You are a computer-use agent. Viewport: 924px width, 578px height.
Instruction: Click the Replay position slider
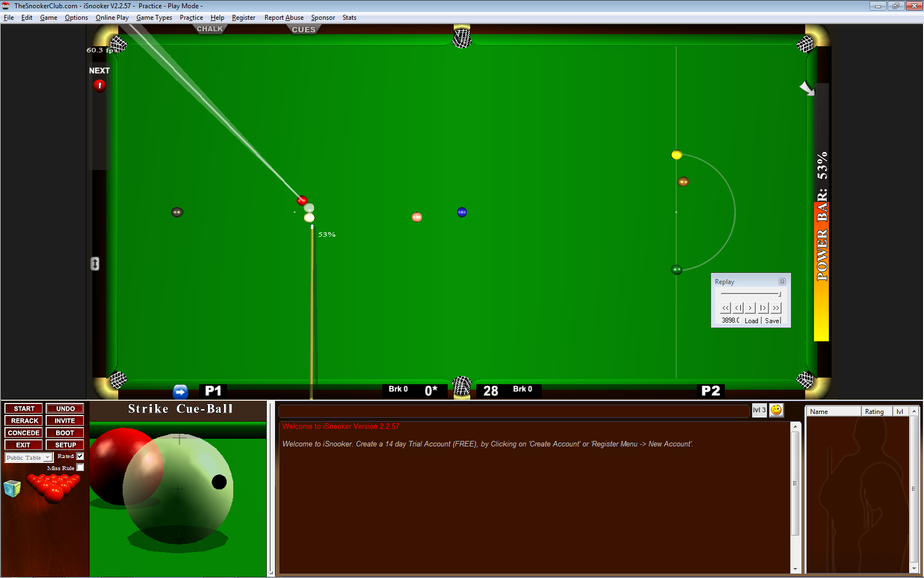[751, 295]
